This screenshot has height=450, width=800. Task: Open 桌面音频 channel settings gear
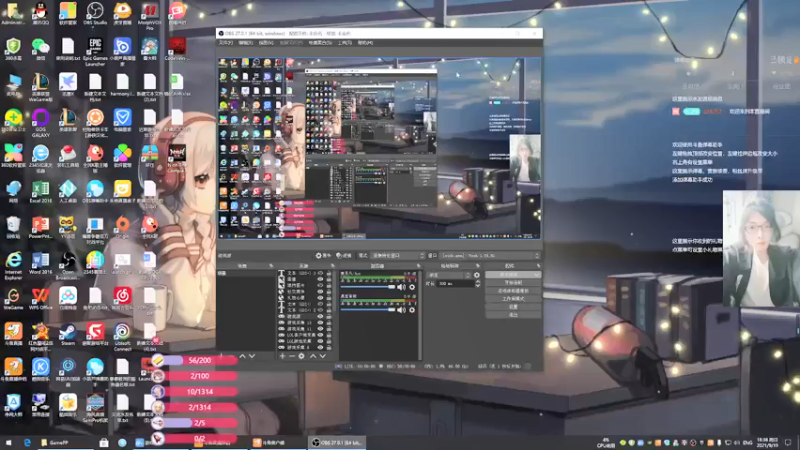(412, 310)
